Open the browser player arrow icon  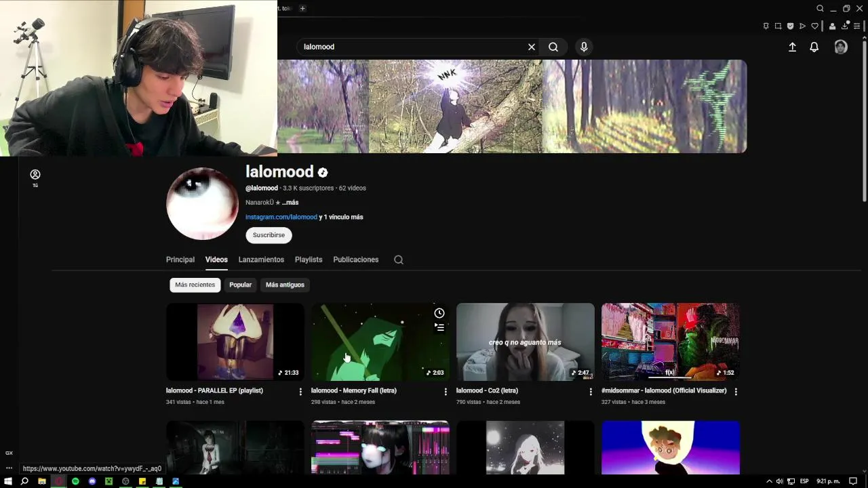(802, 26)
